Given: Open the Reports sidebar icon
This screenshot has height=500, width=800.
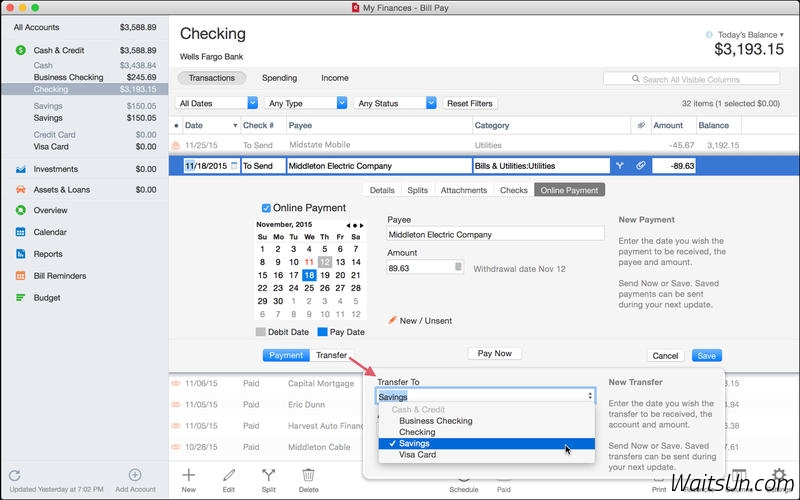Looking at the screenshot, I should point(20,254).
